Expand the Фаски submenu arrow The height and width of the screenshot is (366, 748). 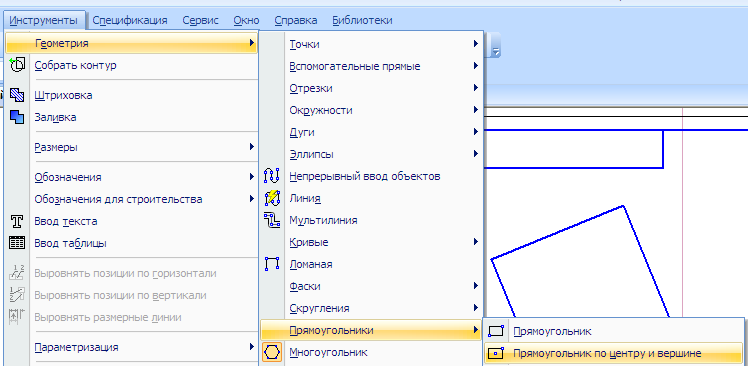coord(476,286)
